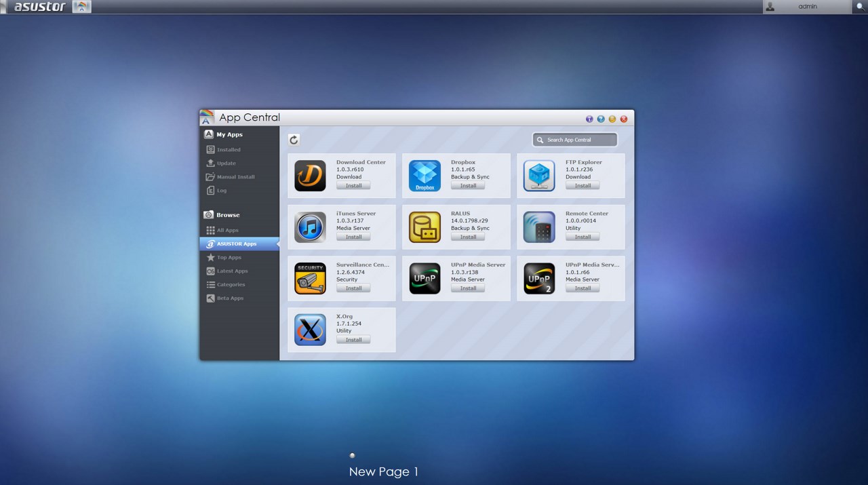Click the version text 1.2.6.4374
This screenshot has height=485, width=868.
tap(351, 272)
